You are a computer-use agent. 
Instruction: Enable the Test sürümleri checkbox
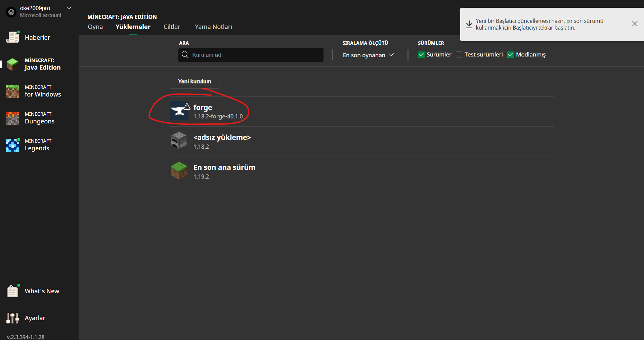pyautogui.click(x=459, y=54)
